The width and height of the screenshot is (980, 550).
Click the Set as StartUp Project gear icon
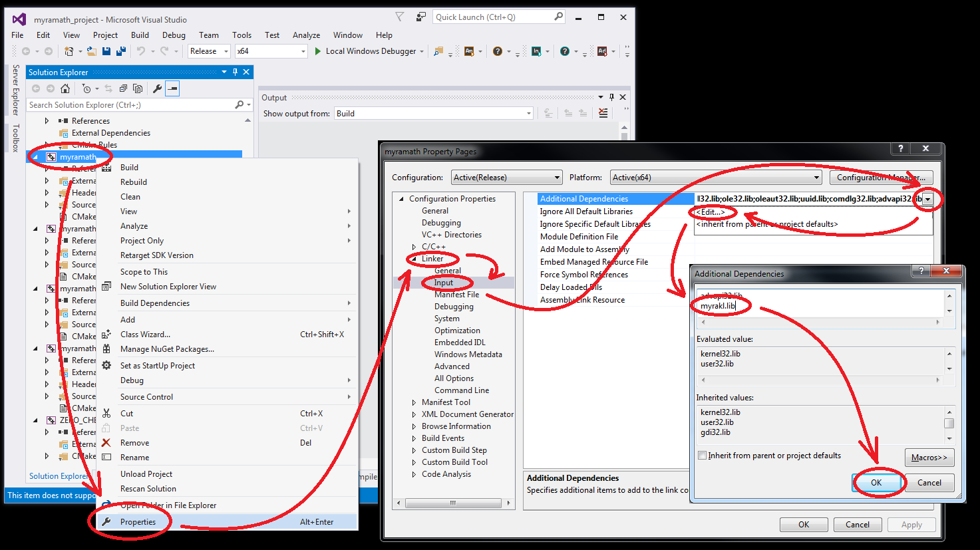106,366
